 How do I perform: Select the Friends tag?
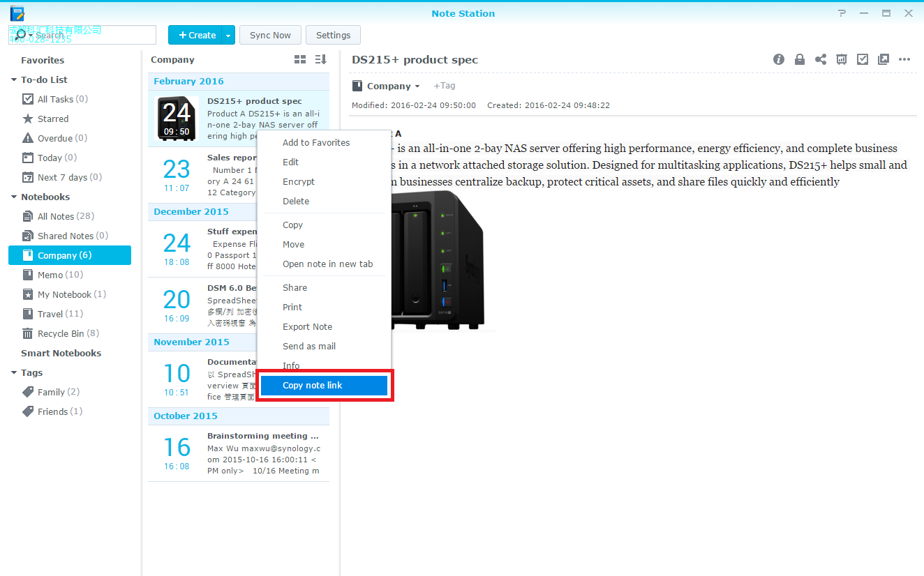(70, 411)
